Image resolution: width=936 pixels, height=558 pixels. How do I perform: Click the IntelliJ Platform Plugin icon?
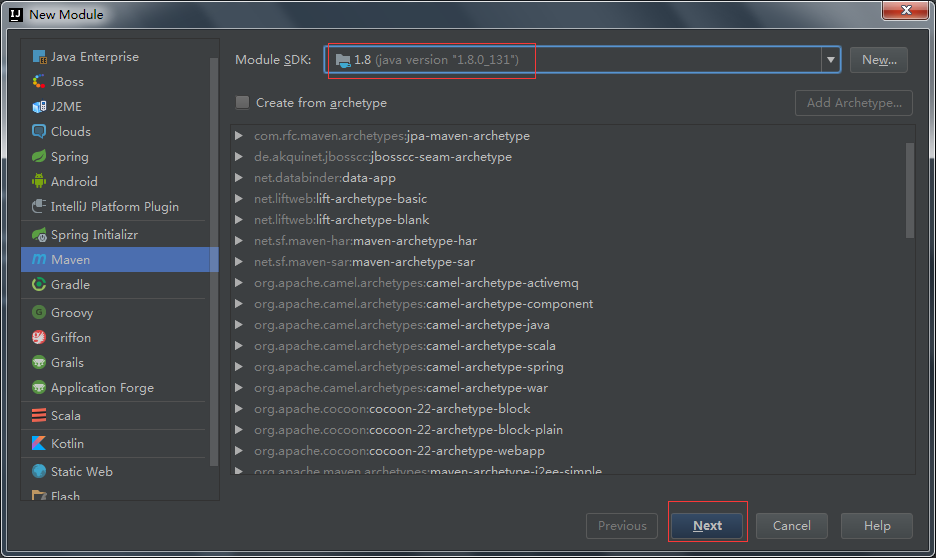[x=39, y=206]
